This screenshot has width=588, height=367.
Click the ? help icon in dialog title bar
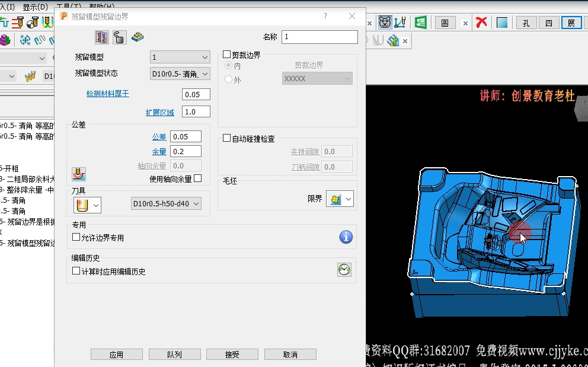tap(325, 16)
